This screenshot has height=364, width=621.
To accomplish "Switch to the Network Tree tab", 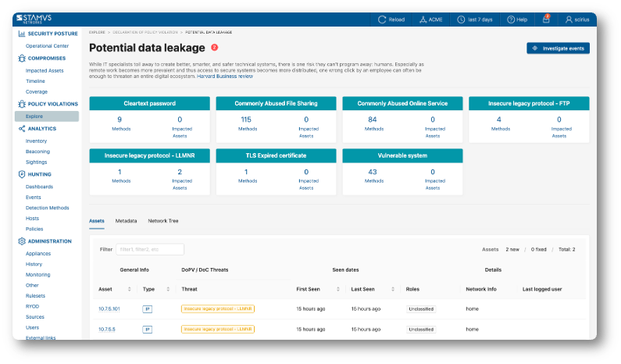I will coord(163,221).
